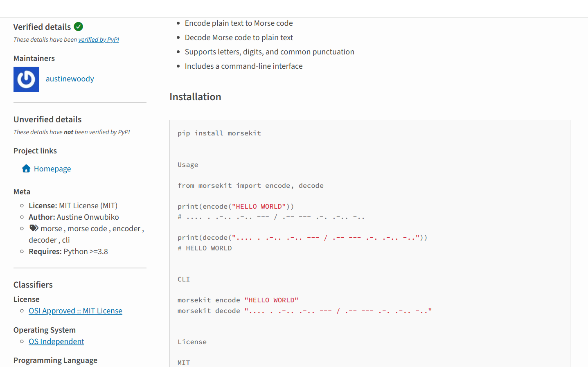The width and height of the screenshot is (588, 367).
Task: Click the green verified-details checkmark icon
Action: coord(78,26)
